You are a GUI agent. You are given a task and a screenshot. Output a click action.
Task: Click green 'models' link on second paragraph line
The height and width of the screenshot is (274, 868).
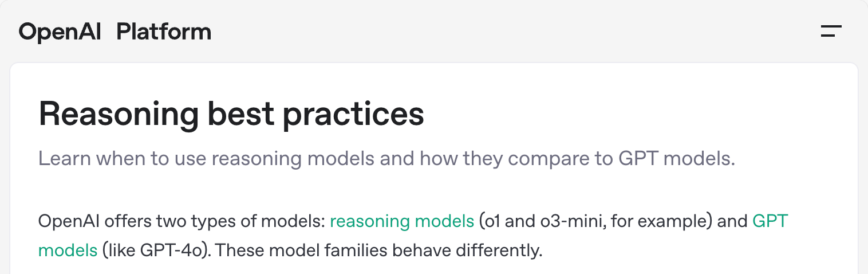(x=68, y=250)
